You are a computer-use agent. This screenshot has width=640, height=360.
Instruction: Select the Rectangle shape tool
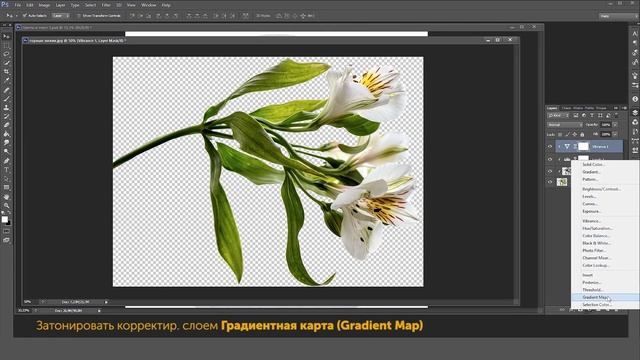6,187
